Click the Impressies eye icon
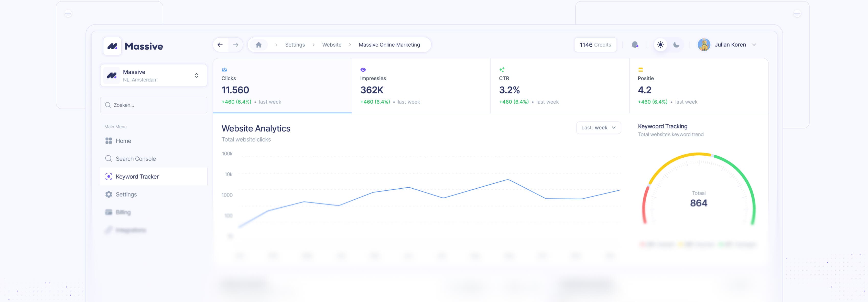Screen dimensions: 868x302 point(363,70)
